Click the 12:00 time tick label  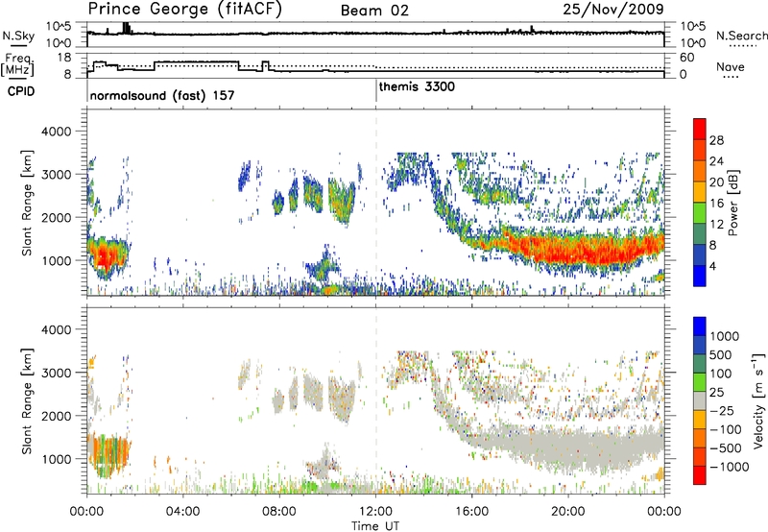375,512
